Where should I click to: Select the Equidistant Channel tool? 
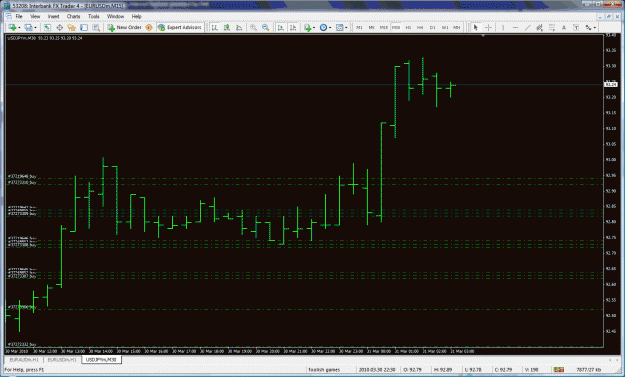[x=540, y=27]
